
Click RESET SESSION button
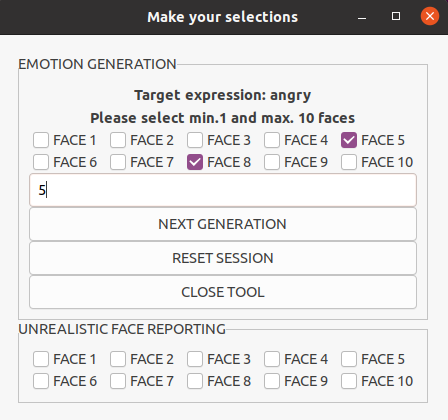point(223,258)
